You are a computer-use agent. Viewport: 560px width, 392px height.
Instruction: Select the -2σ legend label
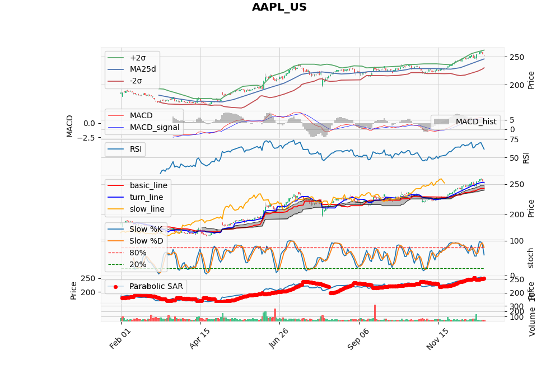(136, 81)
